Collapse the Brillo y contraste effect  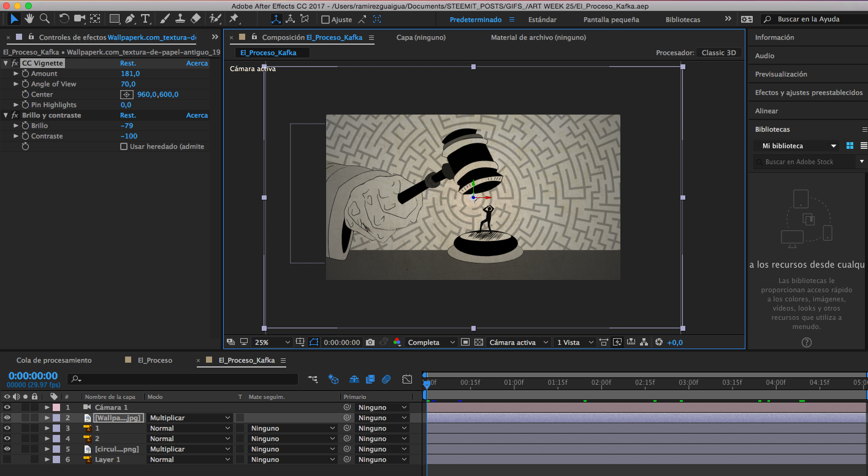pyautogui.click(x=6, y=115)
